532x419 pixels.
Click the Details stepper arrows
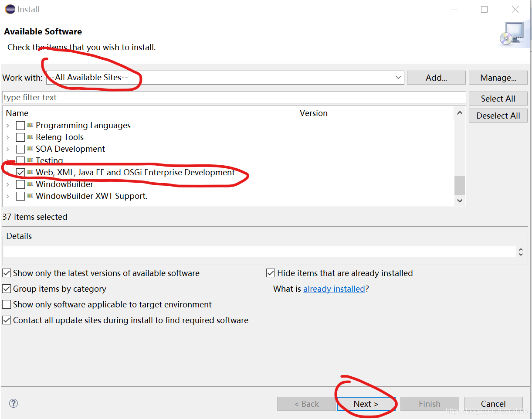tap(521, 252)
